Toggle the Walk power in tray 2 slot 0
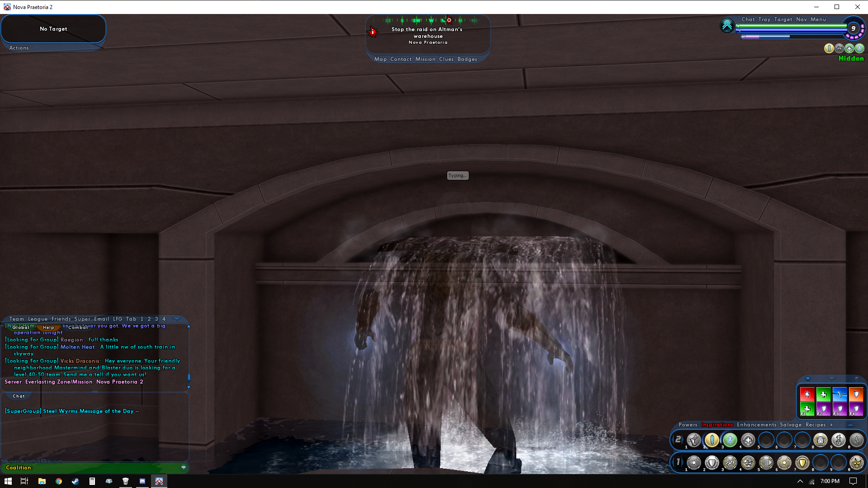The height and width of the screenshot is (488, 868). [857, 440]
